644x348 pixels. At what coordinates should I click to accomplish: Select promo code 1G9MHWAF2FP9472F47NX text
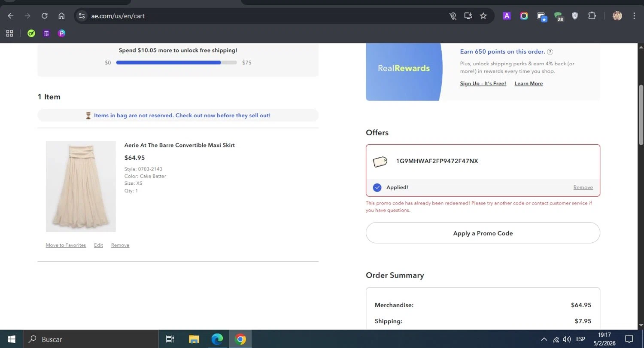(x=437, y=161)
